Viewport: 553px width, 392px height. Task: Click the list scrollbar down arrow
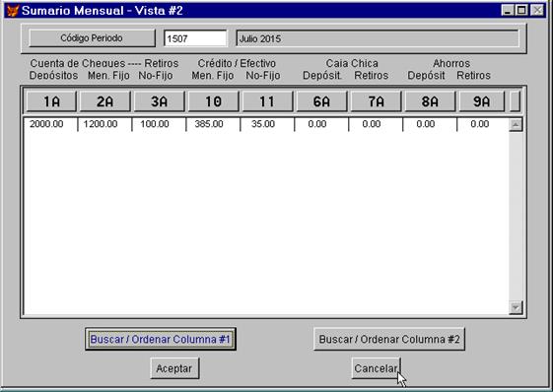[x=516, y=307]
